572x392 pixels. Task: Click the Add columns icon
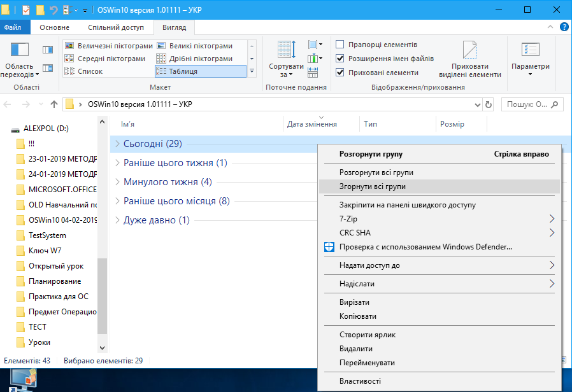coord(315,59)
